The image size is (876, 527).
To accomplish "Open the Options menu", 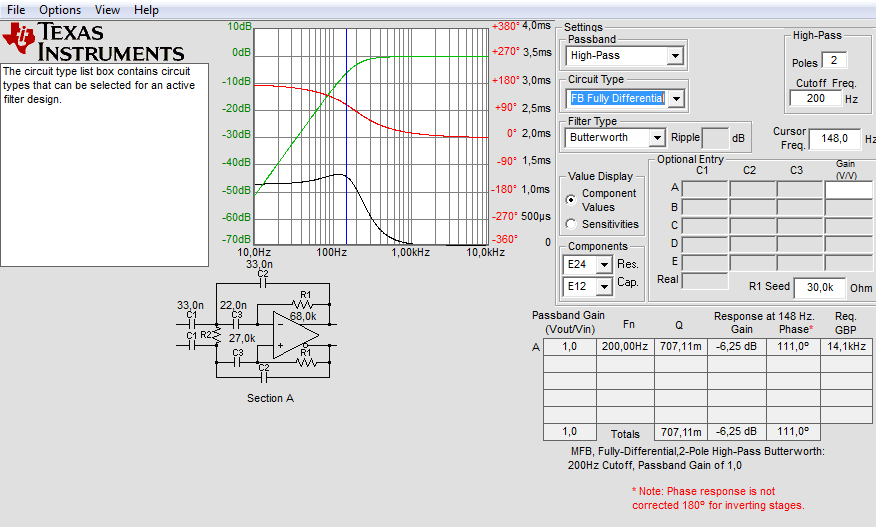I will (x=60, y=10).
